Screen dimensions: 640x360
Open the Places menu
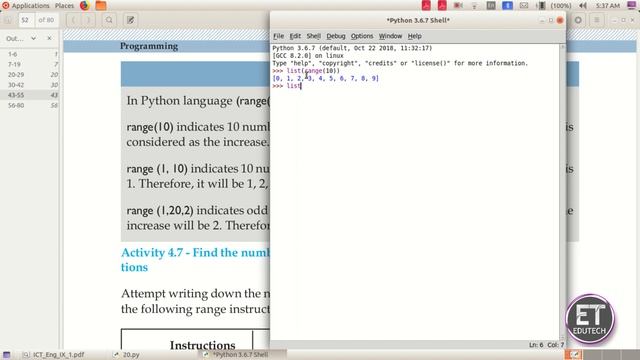pos(64,6)
